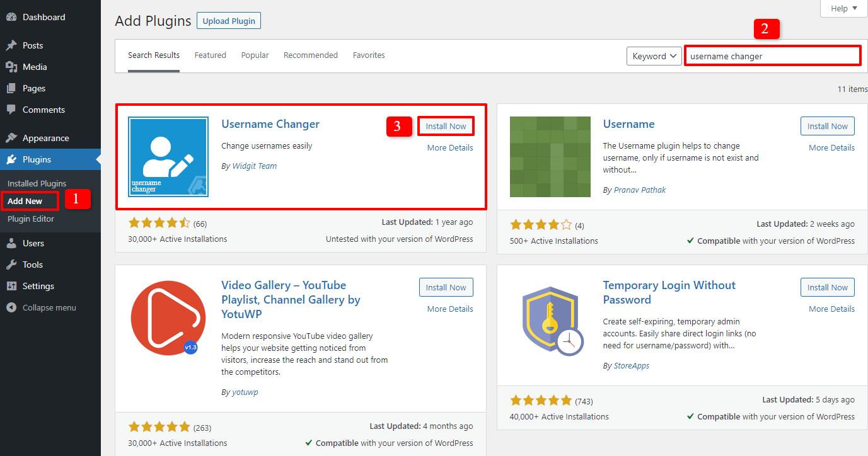This screenshot has height=456, width=868.
Task: Click the Username Changer plugin thumbnail
Action: coord(168,157)
